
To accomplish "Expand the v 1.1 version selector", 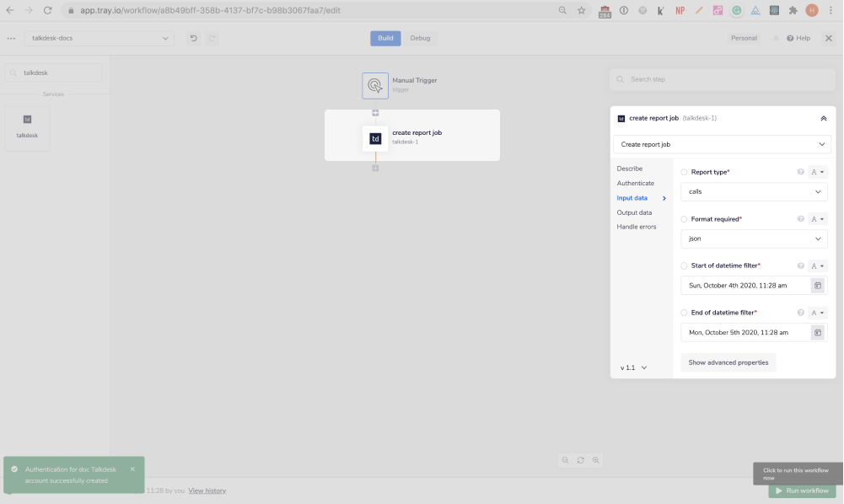I will [633, 367].
